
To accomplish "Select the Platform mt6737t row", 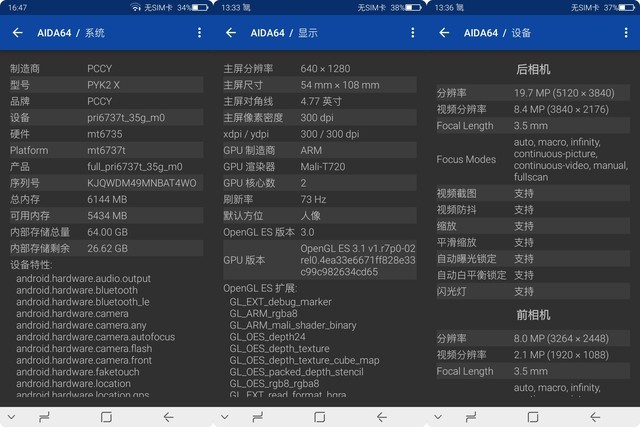I will 106,150.
